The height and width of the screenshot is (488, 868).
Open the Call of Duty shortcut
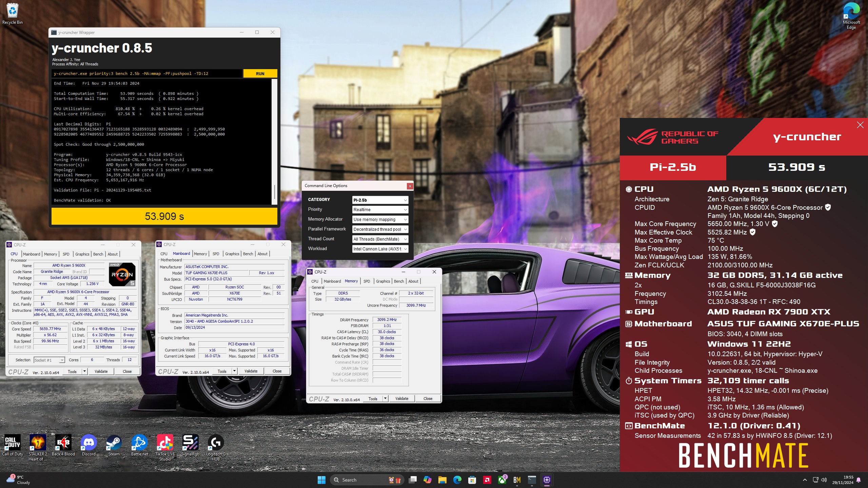point(13,446)
